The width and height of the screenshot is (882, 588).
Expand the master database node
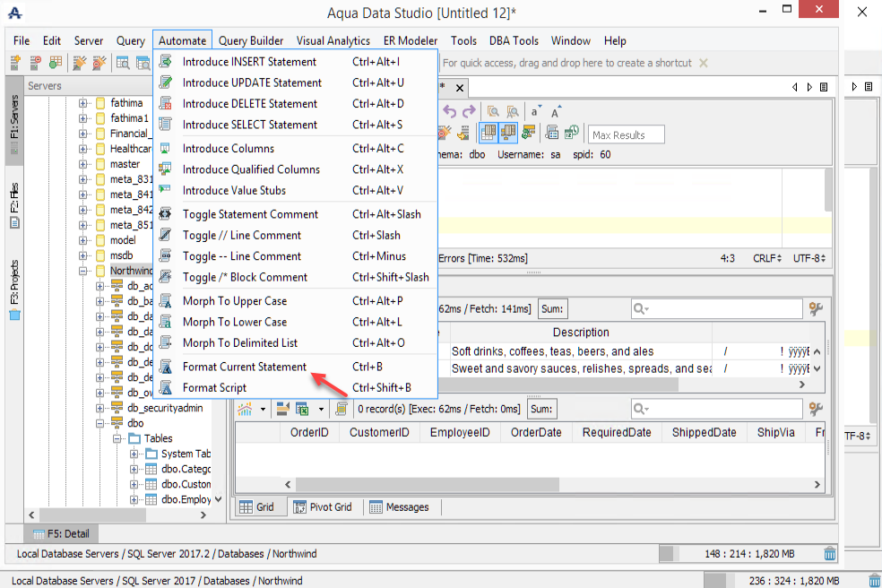pyautogui.click(x=82, y=164)
